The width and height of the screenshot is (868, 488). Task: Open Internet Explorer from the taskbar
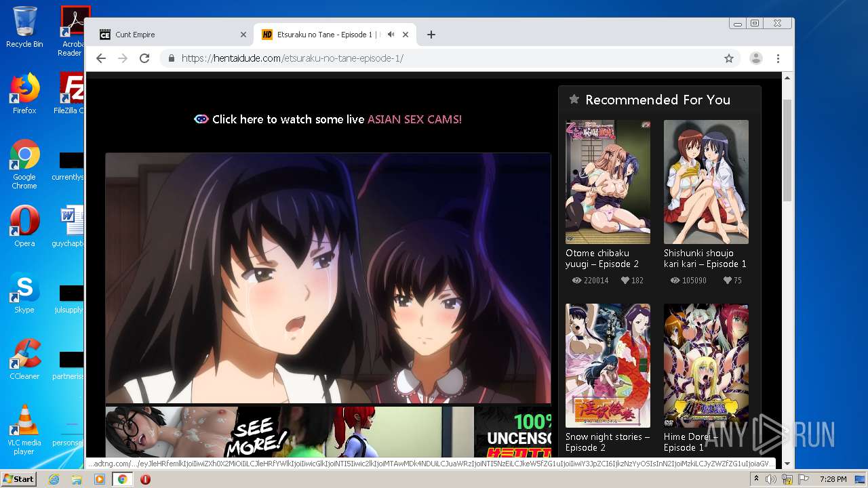pyautogui.click(x=54, y=479)
